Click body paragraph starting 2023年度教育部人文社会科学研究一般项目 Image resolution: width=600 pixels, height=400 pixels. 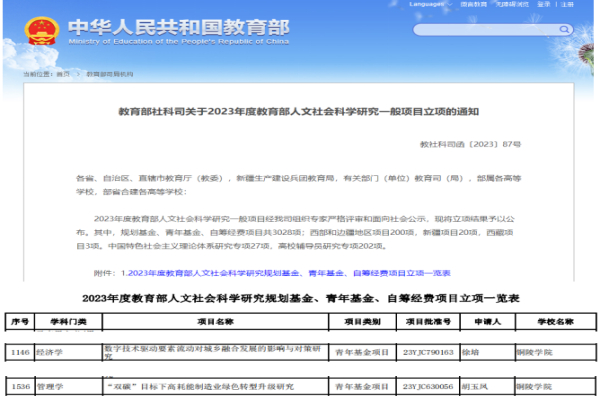pos(295,232)
